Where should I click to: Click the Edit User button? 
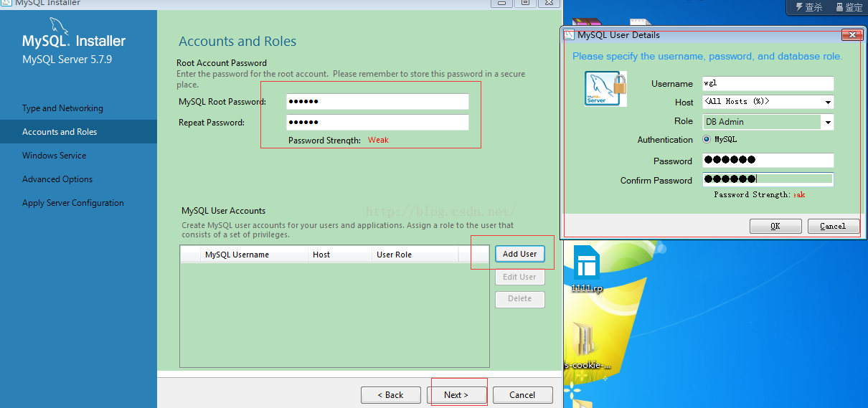(x=519, y=277)
